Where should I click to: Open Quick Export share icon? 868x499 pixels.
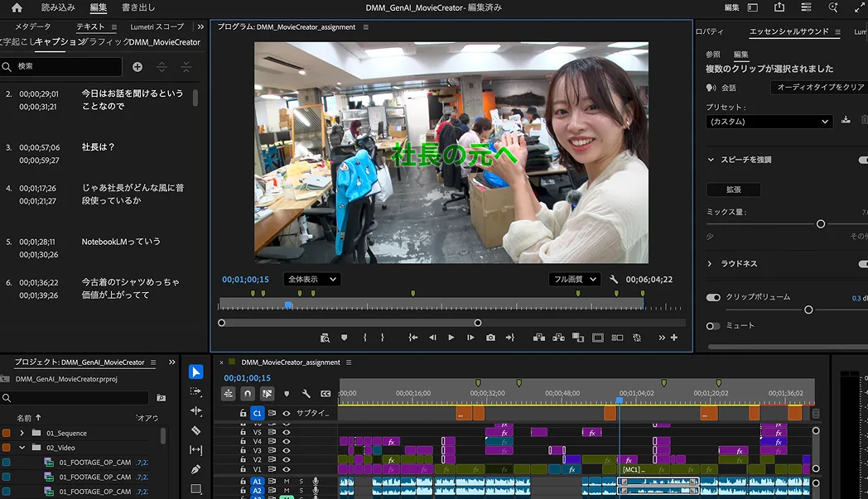(x=779, y=7)
